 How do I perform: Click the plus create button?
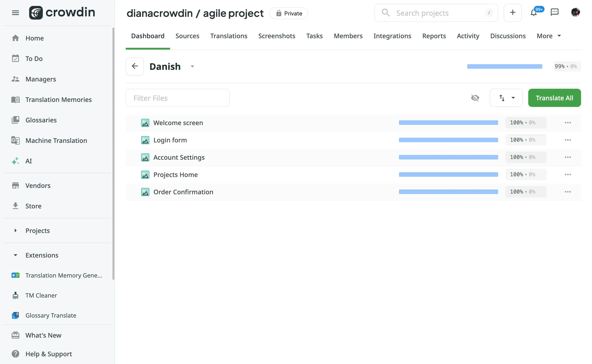click(x=513, y=13)
